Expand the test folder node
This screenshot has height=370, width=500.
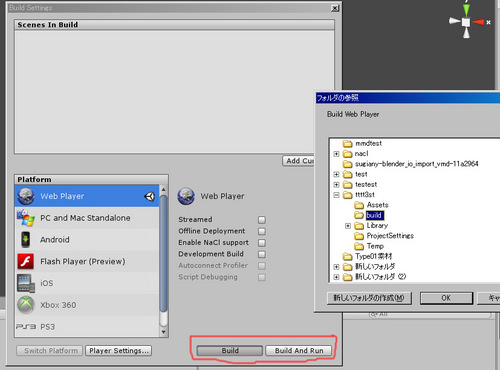tap(336, 174)
